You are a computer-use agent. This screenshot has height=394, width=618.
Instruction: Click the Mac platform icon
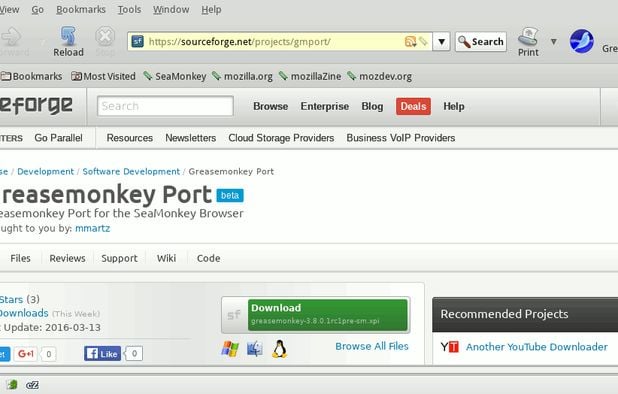tap(255, 349)
